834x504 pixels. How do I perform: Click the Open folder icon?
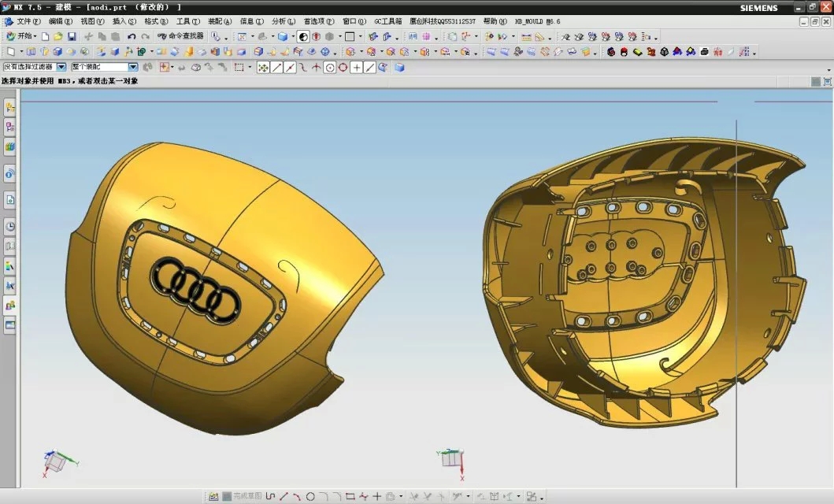click(x=58, y=36)
